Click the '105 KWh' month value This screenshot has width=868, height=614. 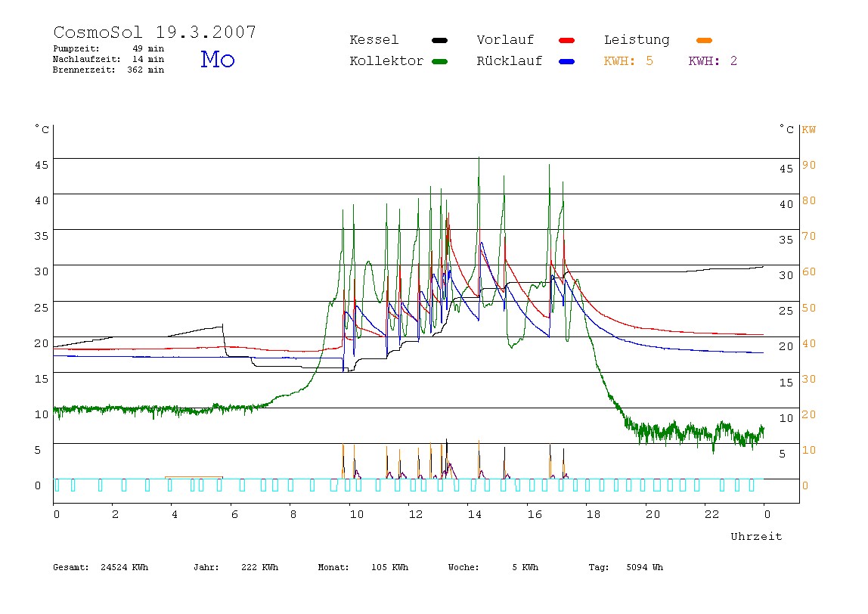(x=389, y=567)
